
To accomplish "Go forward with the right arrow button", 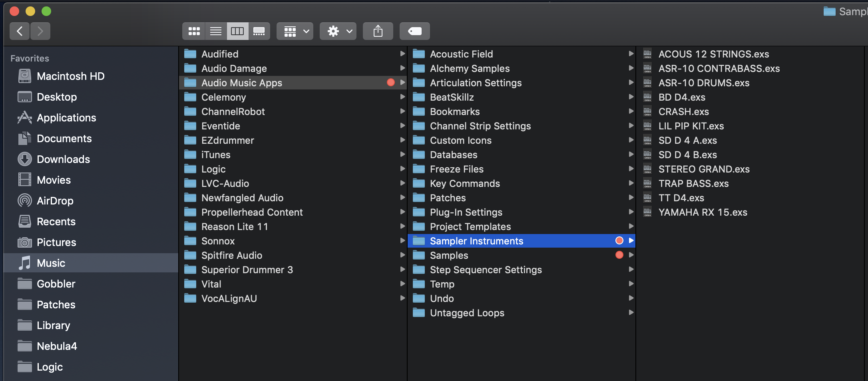I will coord(40,31).
